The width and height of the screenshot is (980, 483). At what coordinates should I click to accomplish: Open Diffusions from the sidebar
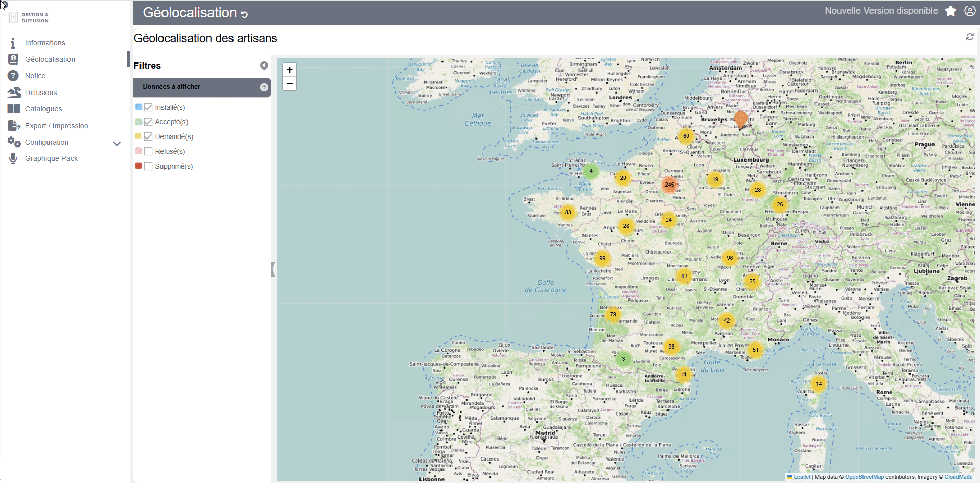[x=41, y=93]
